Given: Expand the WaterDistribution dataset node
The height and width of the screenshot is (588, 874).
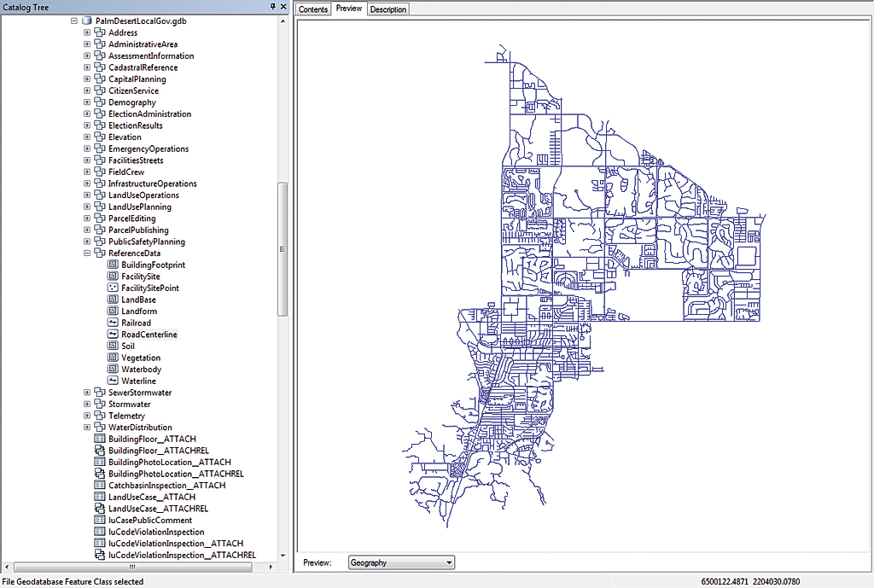Looking at the screenshot, I should pyautogui.click(x=87, y=427).
